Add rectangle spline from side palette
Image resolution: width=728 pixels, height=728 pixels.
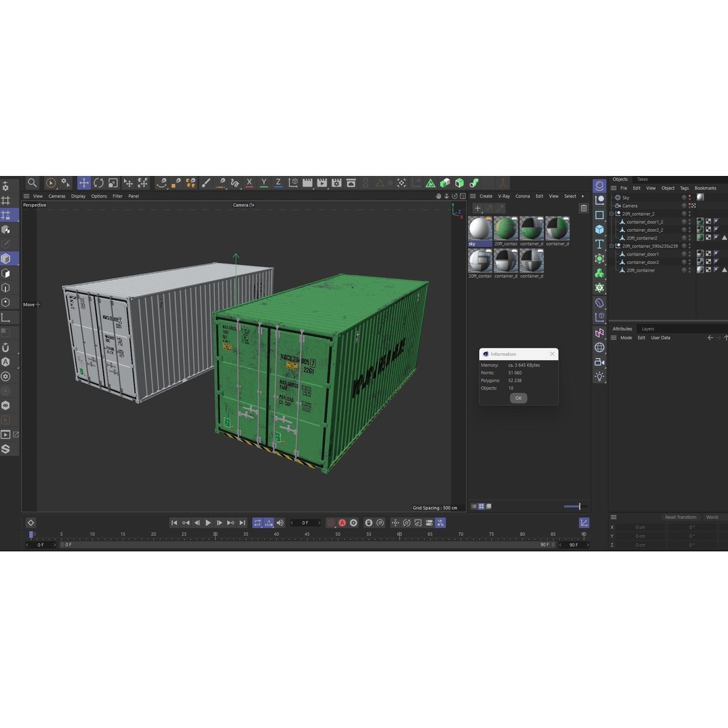tap(599, 215)
